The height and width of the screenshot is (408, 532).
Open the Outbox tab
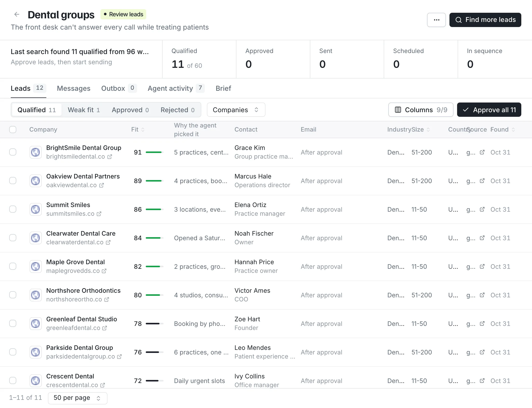tap(119, 88)
